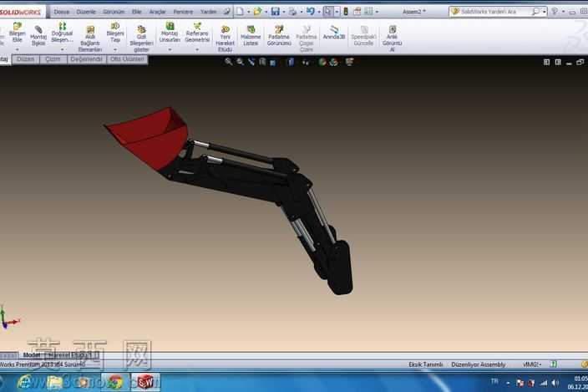Click the Undo icon
Viewport: 588px width, 392px height.
pyautogui.click(x=310, y=12)
